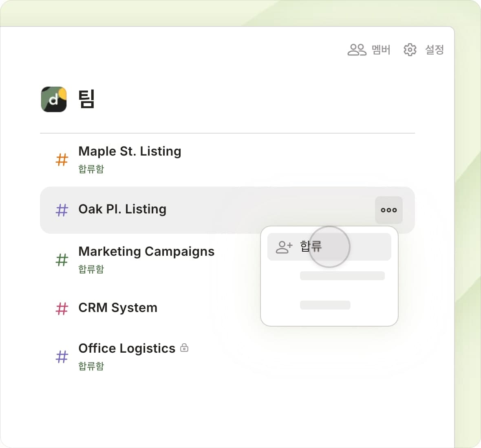Image resolution: width=481 pixels, height=448 pixels.
Task: Click the hash icon for Office Logistics
Action: [x=62, y=357]
